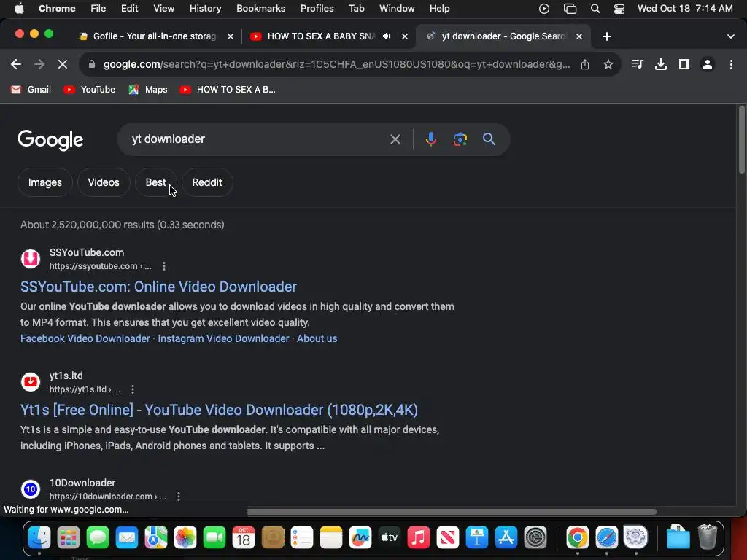Open Spotlight search in menu bar
Viewport: 747px width, 560px height.
(x=595, y=9)
